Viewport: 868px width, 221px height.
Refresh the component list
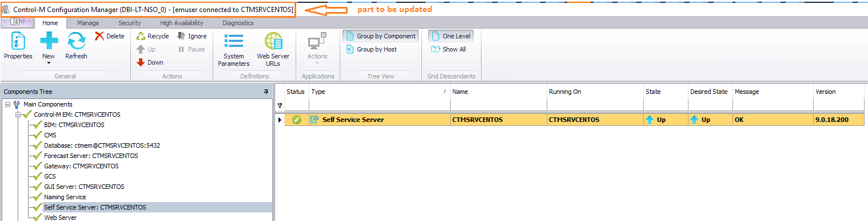click(76, 46)
